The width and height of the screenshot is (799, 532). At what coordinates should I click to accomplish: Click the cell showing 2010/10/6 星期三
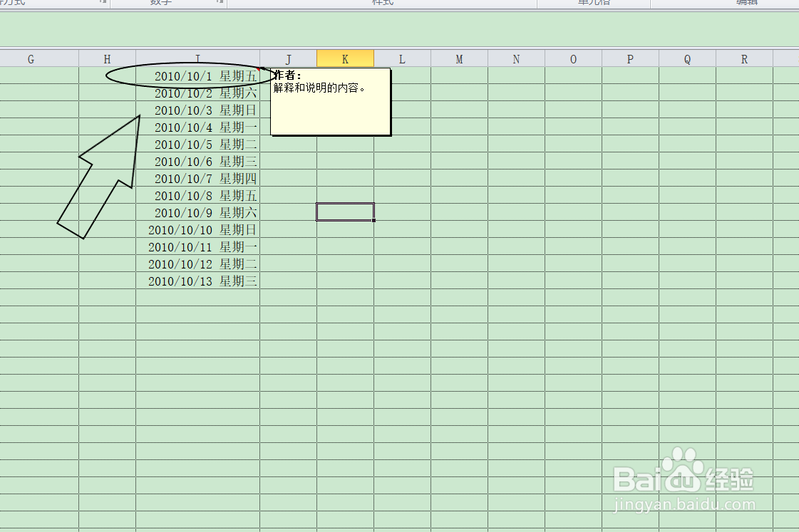[x=197, y=162]
